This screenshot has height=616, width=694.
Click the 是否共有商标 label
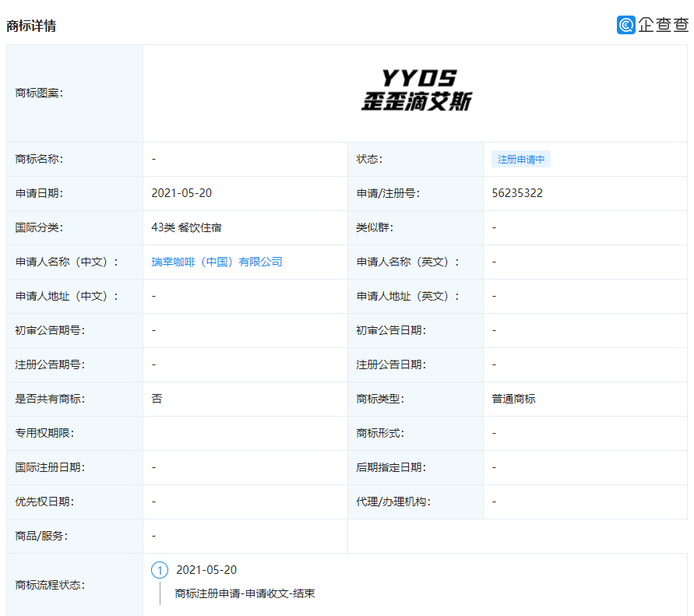[50, 399]
